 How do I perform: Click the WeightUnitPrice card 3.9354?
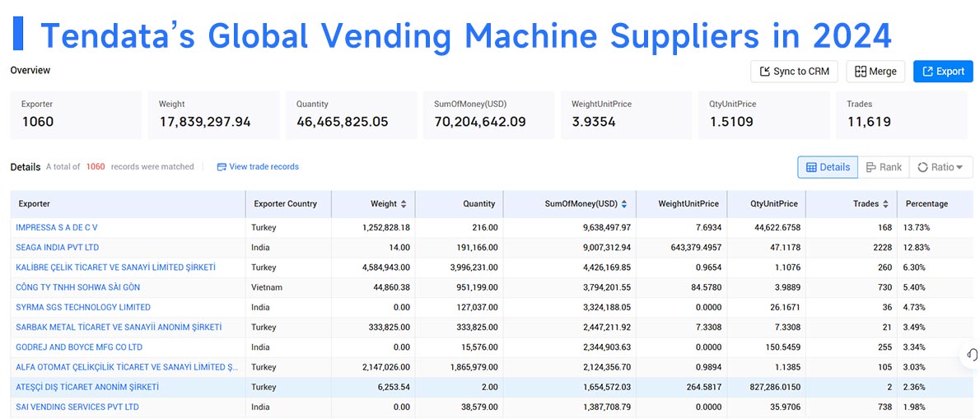coord(626,115)
